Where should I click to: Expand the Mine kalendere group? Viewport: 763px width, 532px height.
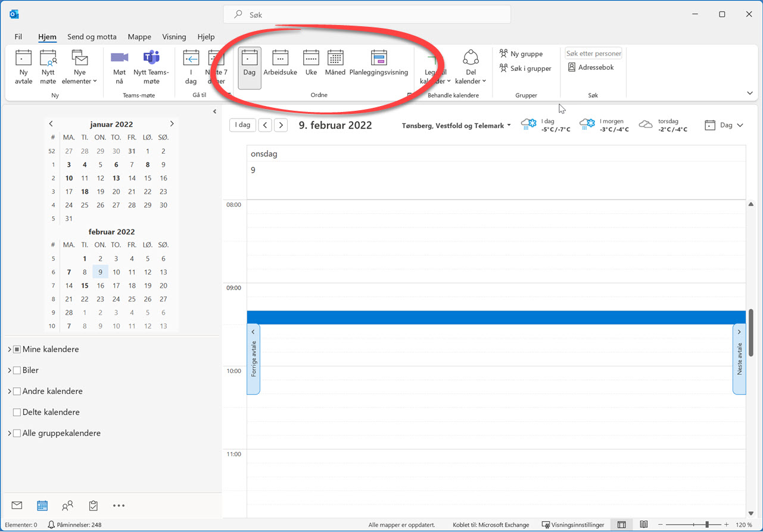(10, 349)
